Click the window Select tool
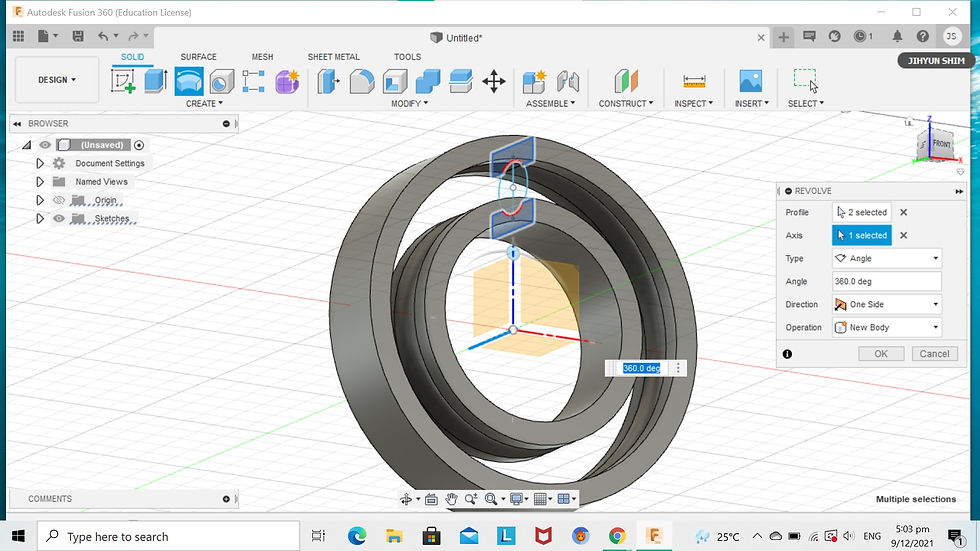Viewport: 980px width, 551px height. pos(806,81)
